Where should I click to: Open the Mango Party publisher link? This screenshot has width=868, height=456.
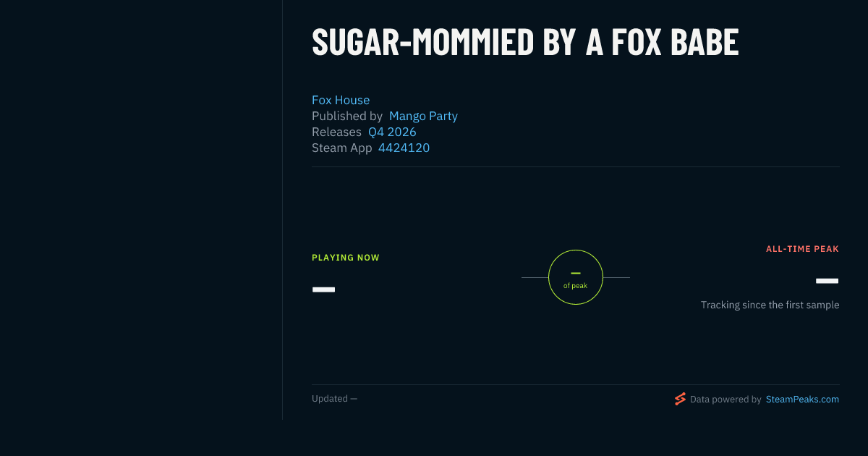coord(423,116)
